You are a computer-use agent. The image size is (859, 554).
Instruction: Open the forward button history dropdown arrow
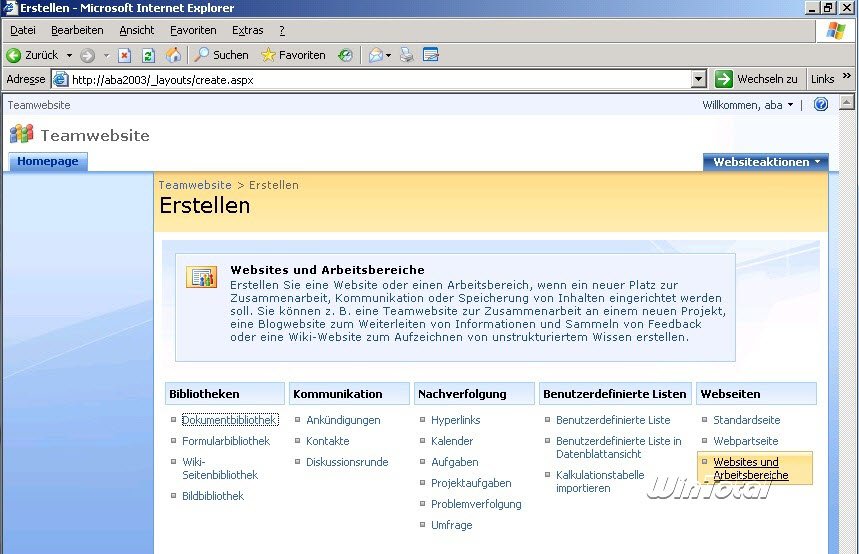click(106, 55)
